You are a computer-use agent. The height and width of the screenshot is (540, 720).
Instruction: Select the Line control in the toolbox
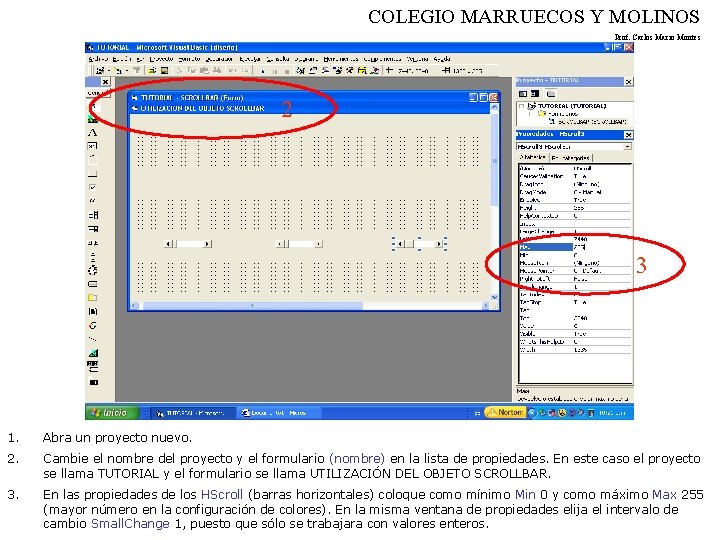tap(93, 339)
